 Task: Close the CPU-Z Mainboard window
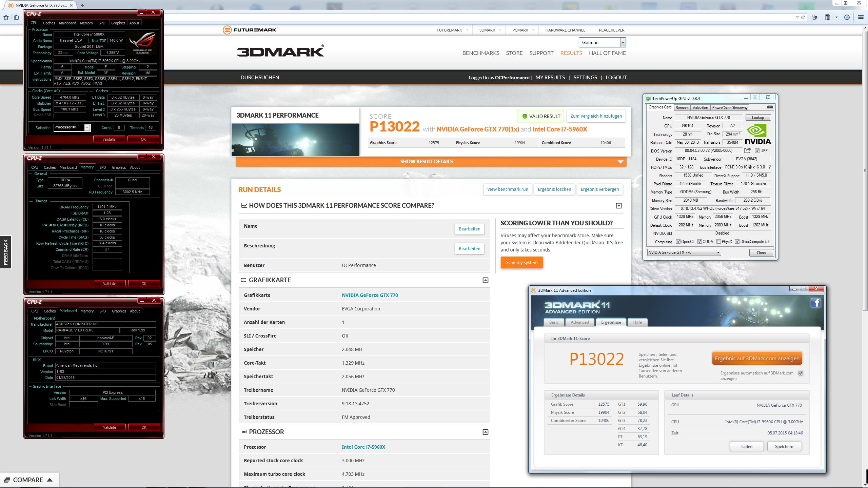pyautogui.click(x=154, y=300)
